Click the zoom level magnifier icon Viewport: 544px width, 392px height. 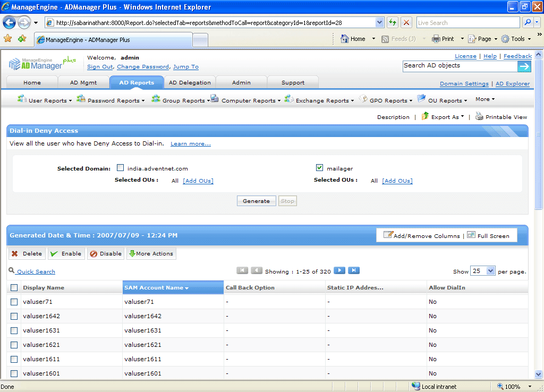pyautogui.click(x=500, y=386)
